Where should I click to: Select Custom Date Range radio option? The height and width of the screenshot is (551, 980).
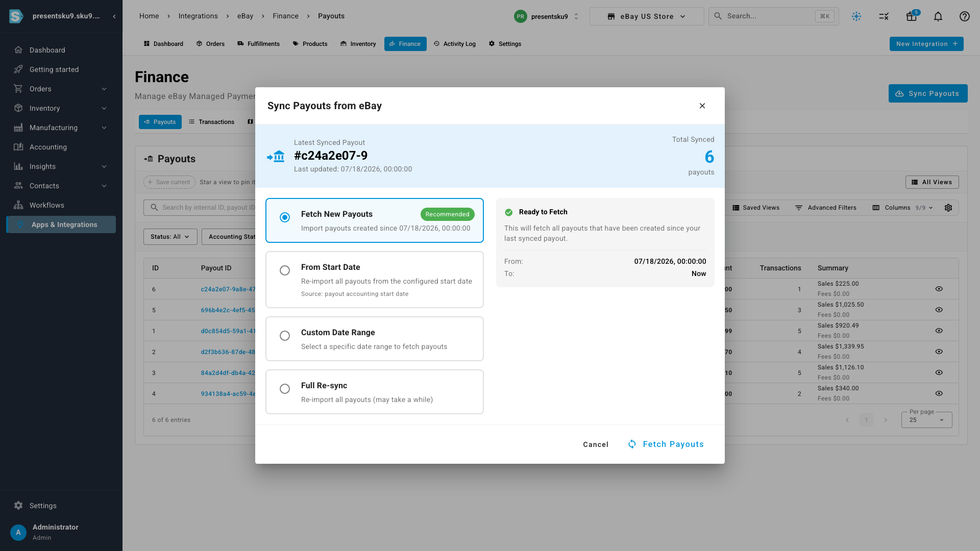tap(285, 336)
